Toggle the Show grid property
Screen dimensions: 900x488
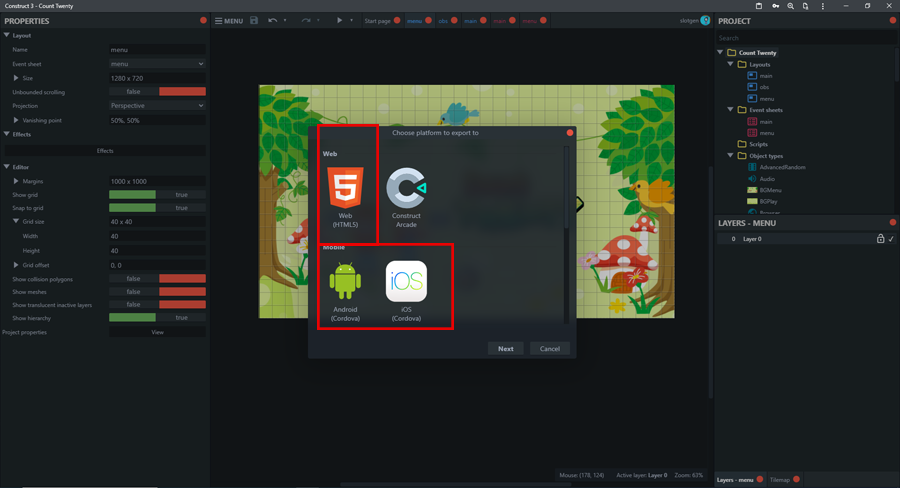pos(157,195)
